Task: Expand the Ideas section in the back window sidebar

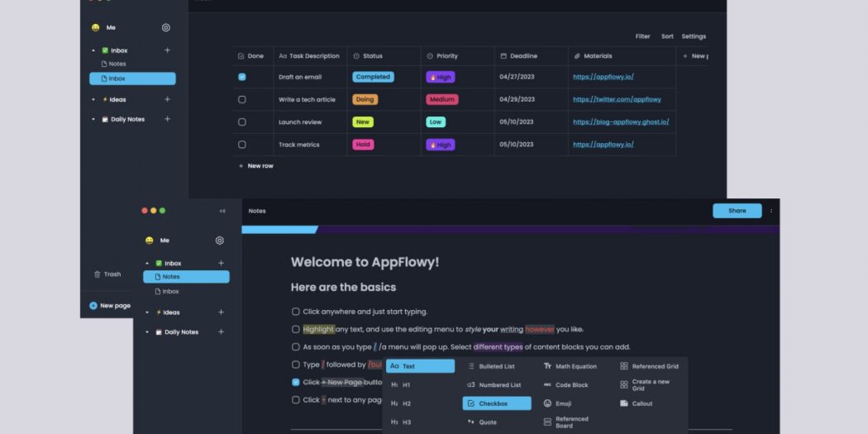Action: 93,99
